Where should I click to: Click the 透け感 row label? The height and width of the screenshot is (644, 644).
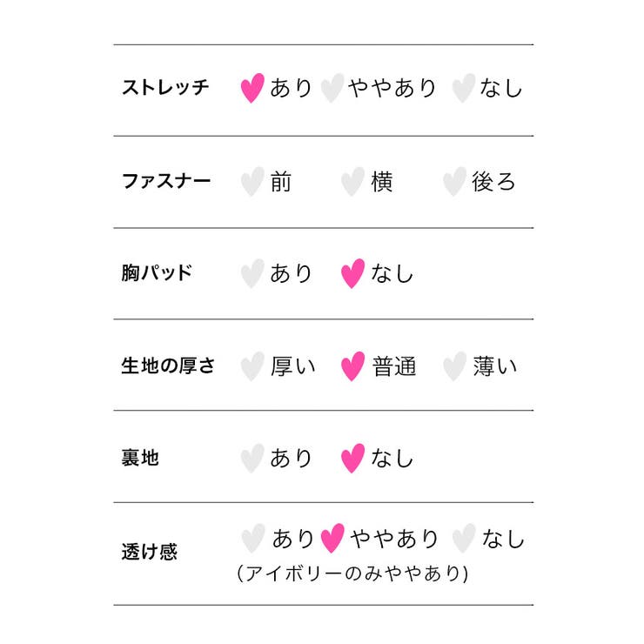pyautogui.click(x=149, y=552)
